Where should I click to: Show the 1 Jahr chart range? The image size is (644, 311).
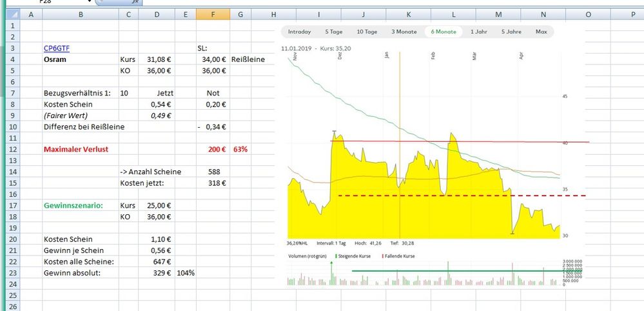click(478, 32)
